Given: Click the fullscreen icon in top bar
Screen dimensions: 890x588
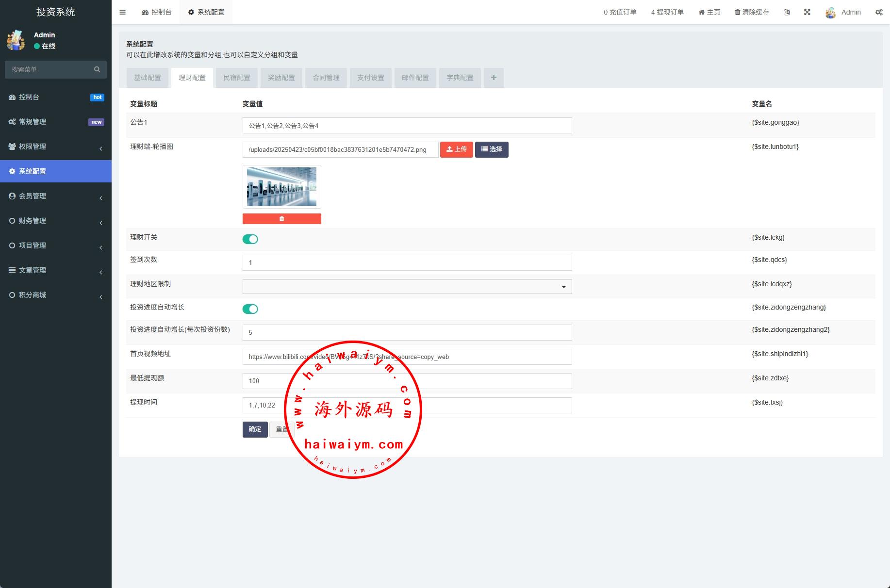Looking at the screenshot, I should pos(807,12).
